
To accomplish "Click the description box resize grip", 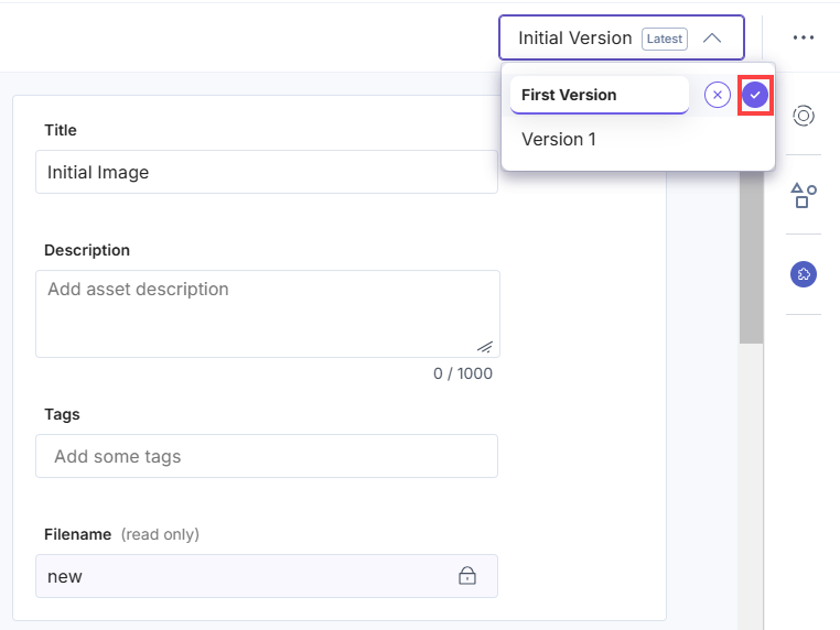I will coord(485,346).
